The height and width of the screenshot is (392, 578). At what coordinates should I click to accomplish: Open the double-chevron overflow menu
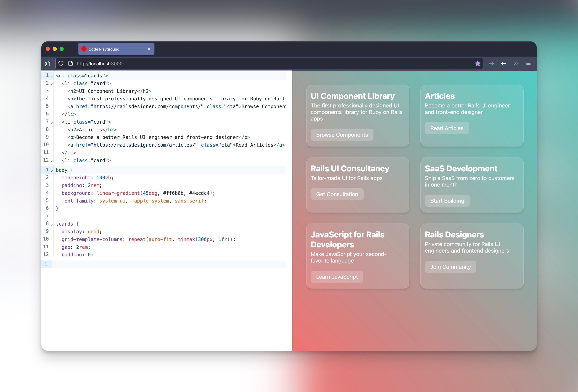click(516, 64)
